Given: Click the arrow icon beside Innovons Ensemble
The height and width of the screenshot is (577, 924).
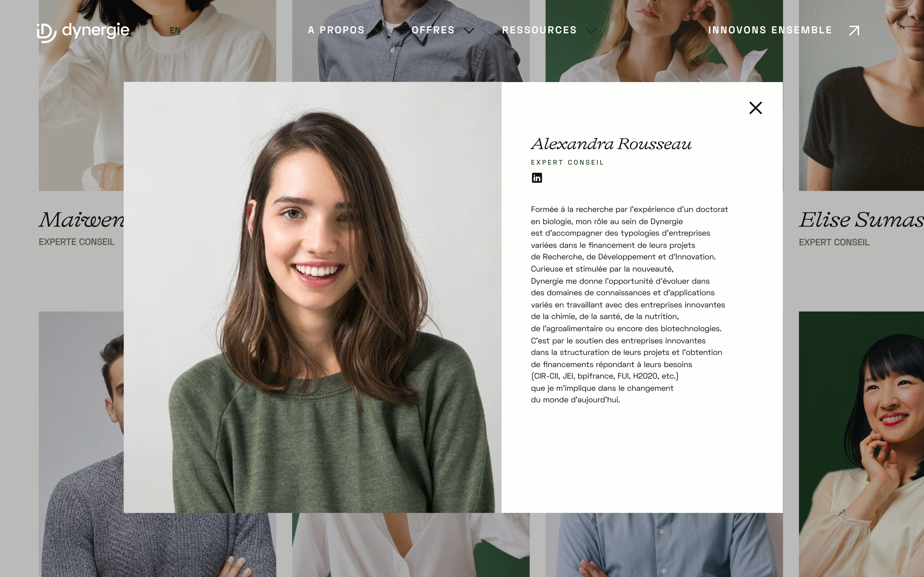Looking at the screenshot, I should tap(854, 30).
